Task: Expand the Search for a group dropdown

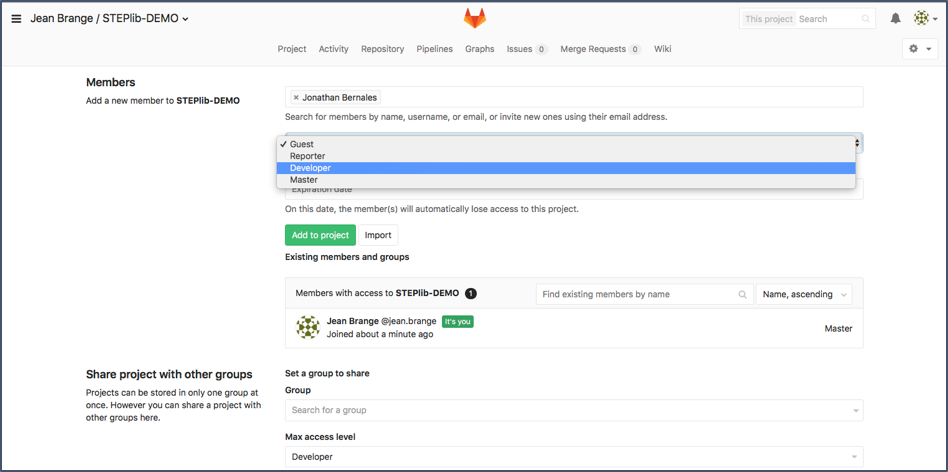Action: point(573,410)
